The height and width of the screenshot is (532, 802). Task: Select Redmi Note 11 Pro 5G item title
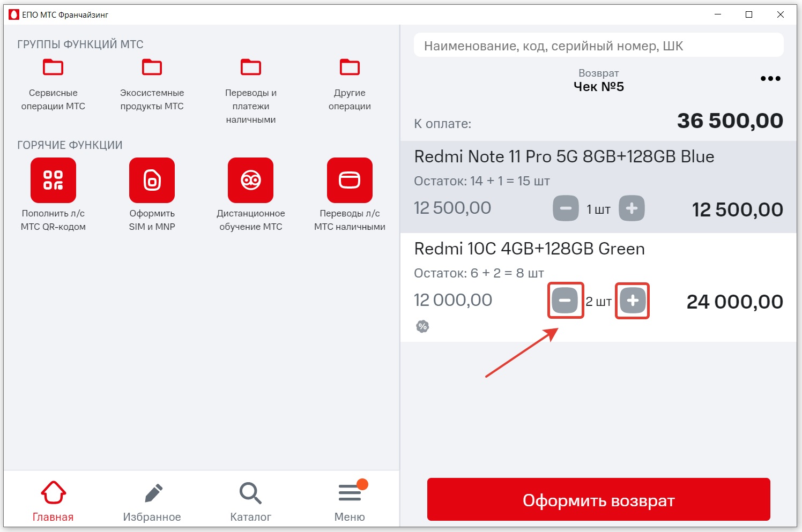coord(564,156)
